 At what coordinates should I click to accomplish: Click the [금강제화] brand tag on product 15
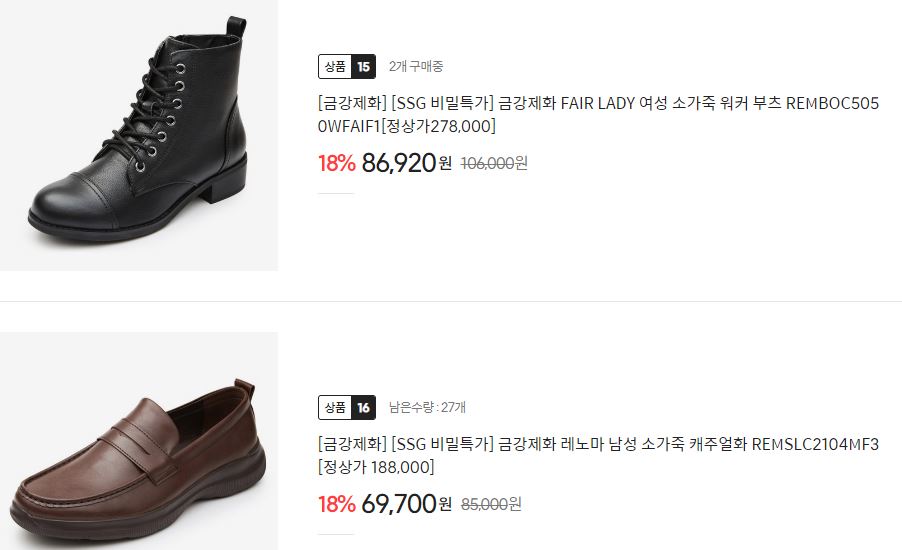click(352, 104)
